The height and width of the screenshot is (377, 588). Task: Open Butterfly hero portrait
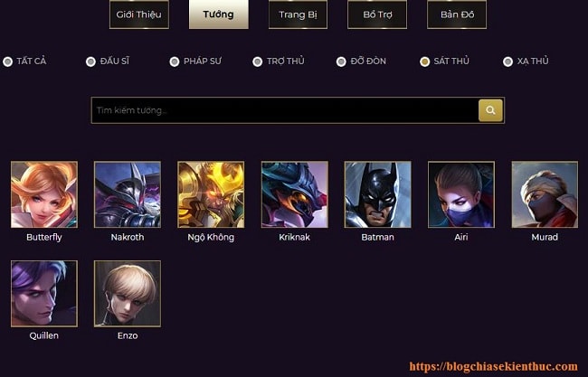[44, 194]
